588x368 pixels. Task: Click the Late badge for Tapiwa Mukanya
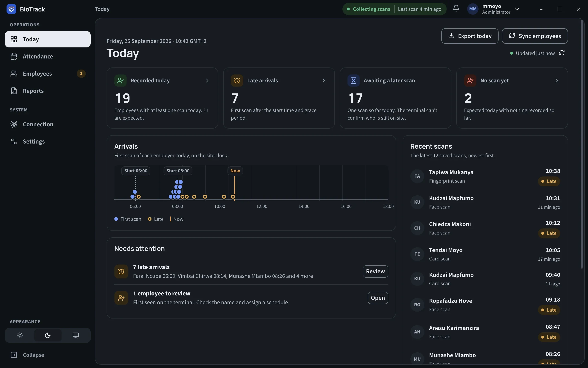point(549,181)
